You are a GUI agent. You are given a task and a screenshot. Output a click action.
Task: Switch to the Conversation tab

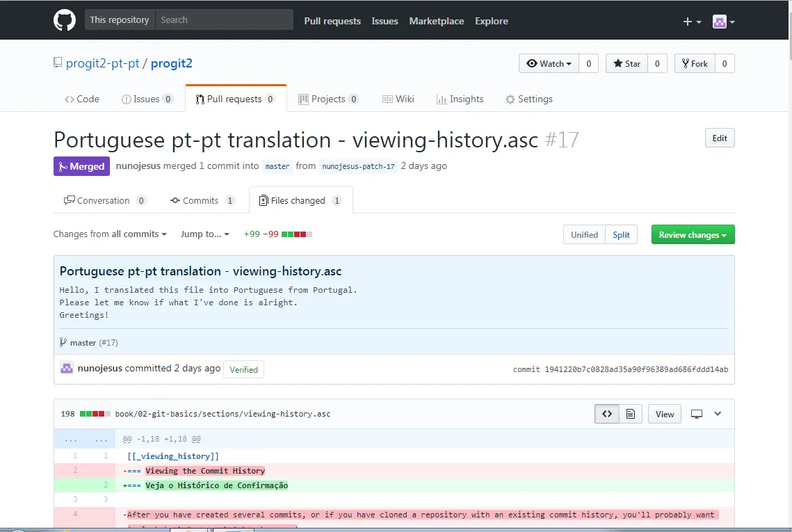(x=105, y=200)
